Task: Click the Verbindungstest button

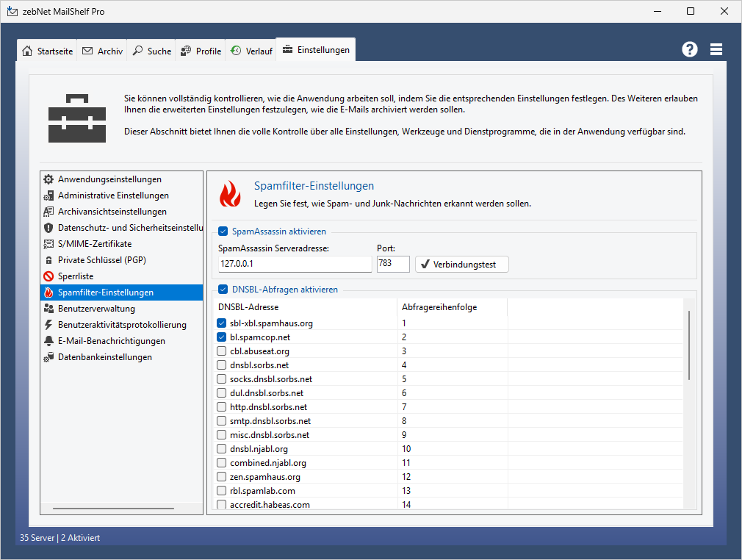Action: 461,264
